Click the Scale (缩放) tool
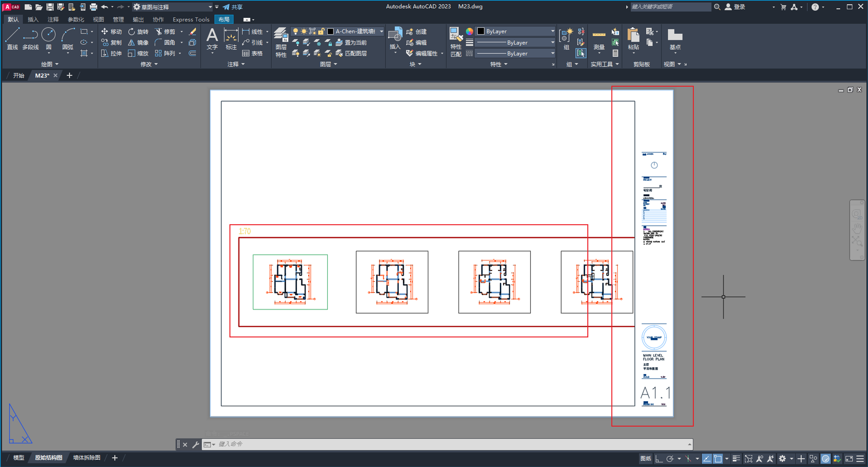 click(138, 53)
